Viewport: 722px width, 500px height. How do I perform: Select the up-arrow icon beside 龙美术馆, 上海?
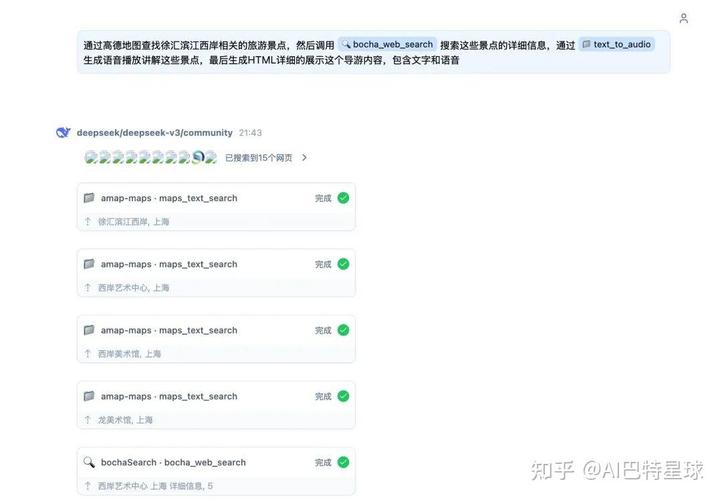[x=87, y=420]
